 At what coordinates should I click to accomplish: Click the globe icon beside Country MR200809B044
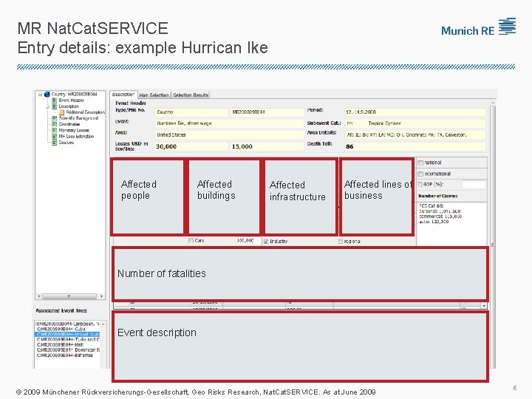pos(47,94)
